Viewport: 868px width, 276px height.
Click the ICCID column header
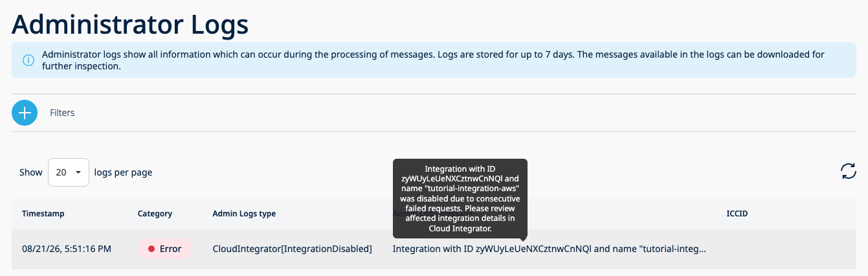point(737,214)
